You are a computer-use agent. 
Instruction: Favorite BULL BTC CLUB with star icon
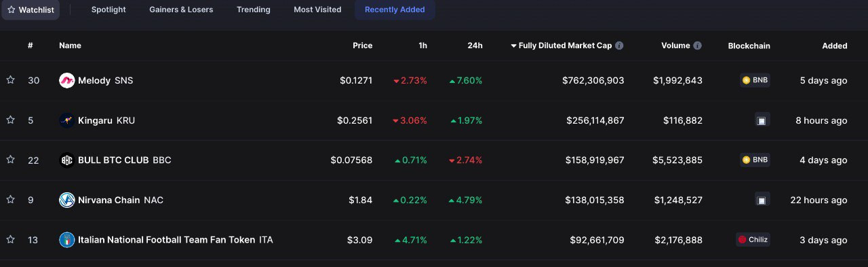coord(10,160)
